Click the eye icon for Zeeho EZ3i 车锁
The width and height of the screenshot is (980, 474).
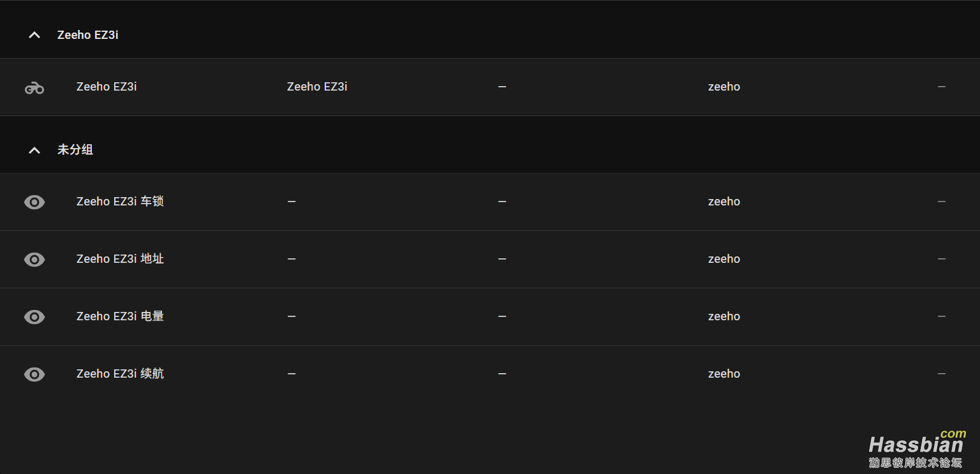click(34, 202)
